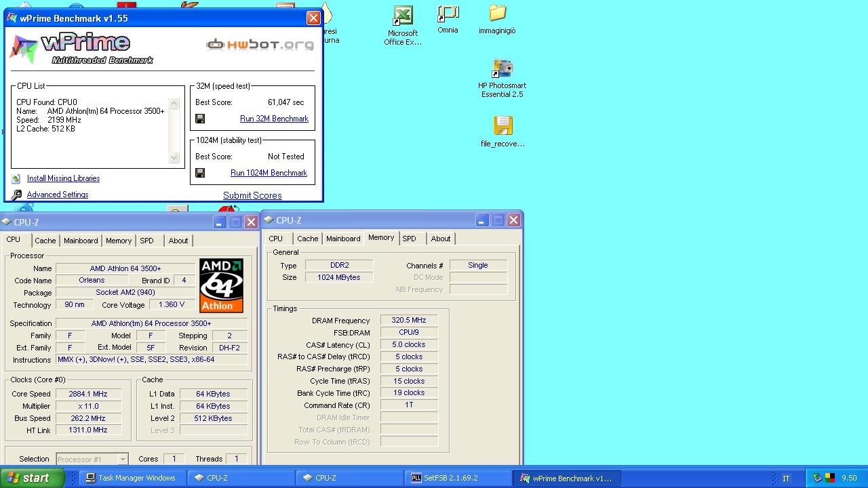The height and width of the screenshot is (488, 868).
Task: Click the Channels # value Single
Action: coord(478,265)
